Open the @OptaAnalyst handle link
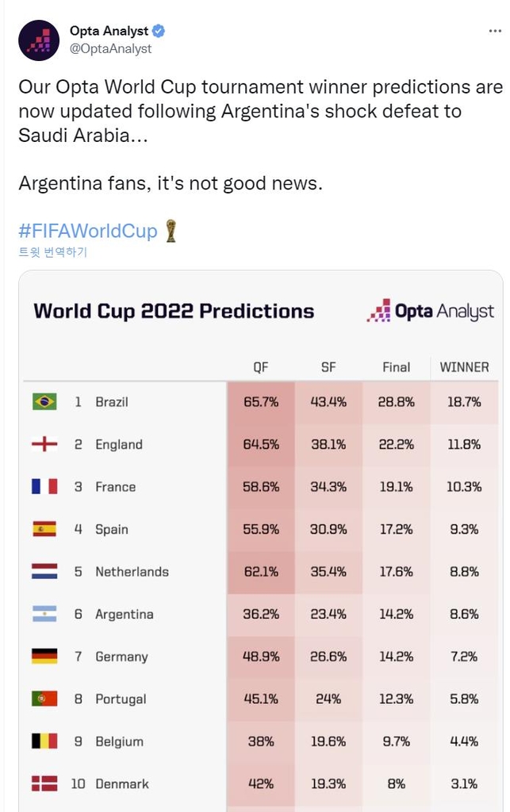Screen dimensions: 510x812 (110, 48)
